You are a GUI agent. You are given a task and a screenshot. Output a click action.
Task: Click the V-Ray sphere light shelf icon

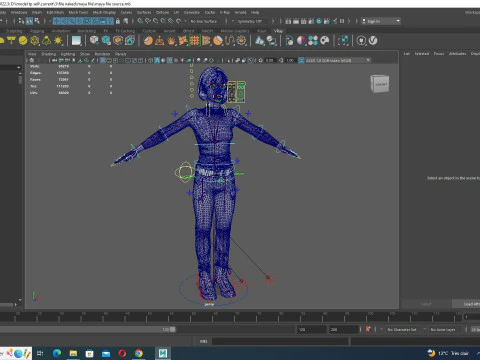point(23,41)
